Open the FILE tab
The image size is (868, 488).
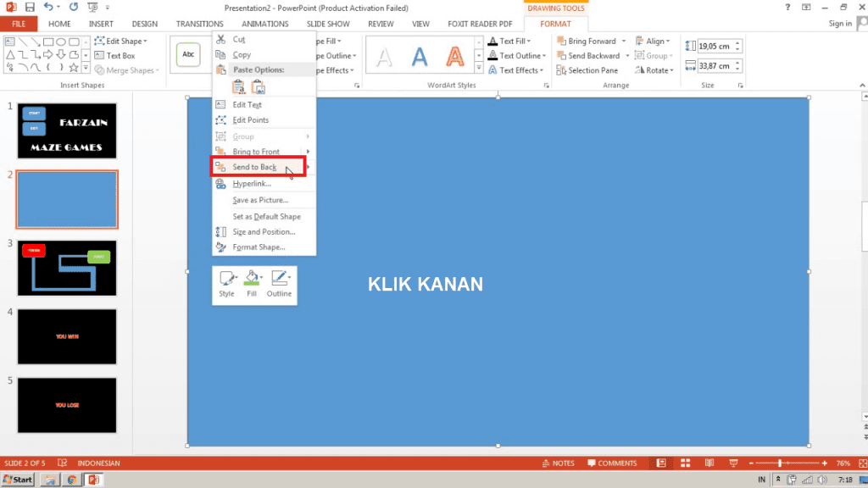click(x=19, y=24)
